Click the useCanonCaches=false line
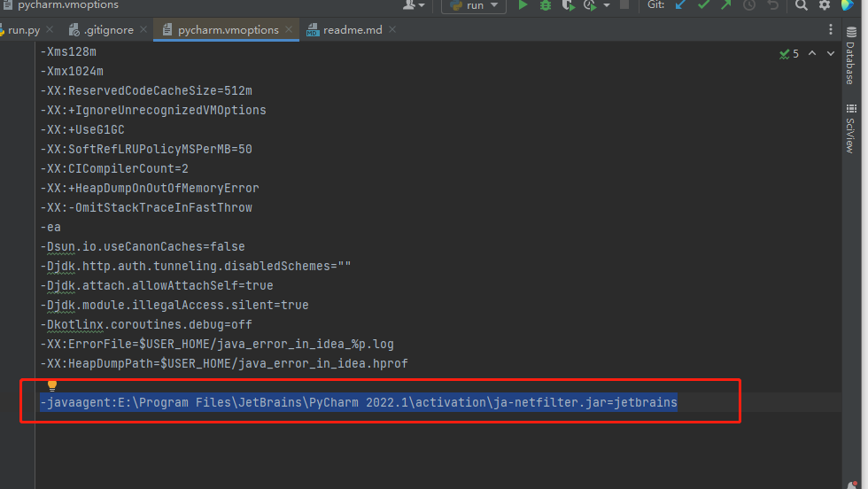Viewport: 868px width, 489px height. click(143, 246)
